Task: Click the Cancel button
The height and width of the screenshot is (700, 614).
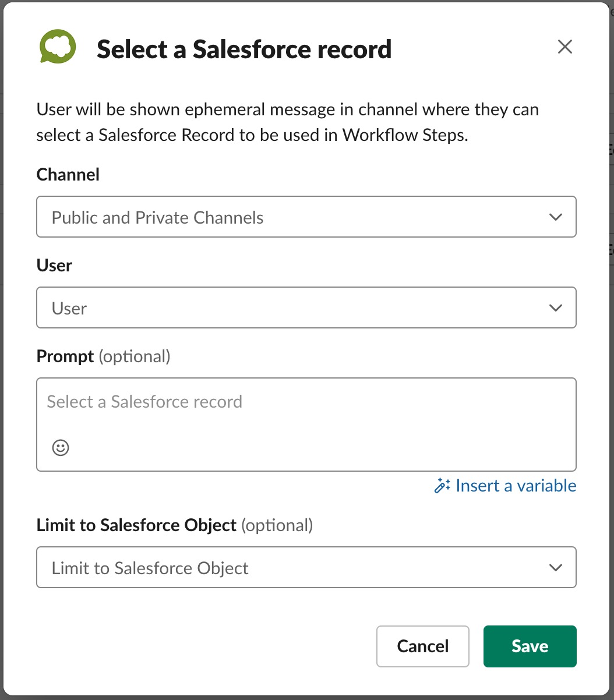Action: tap(423, 646)
